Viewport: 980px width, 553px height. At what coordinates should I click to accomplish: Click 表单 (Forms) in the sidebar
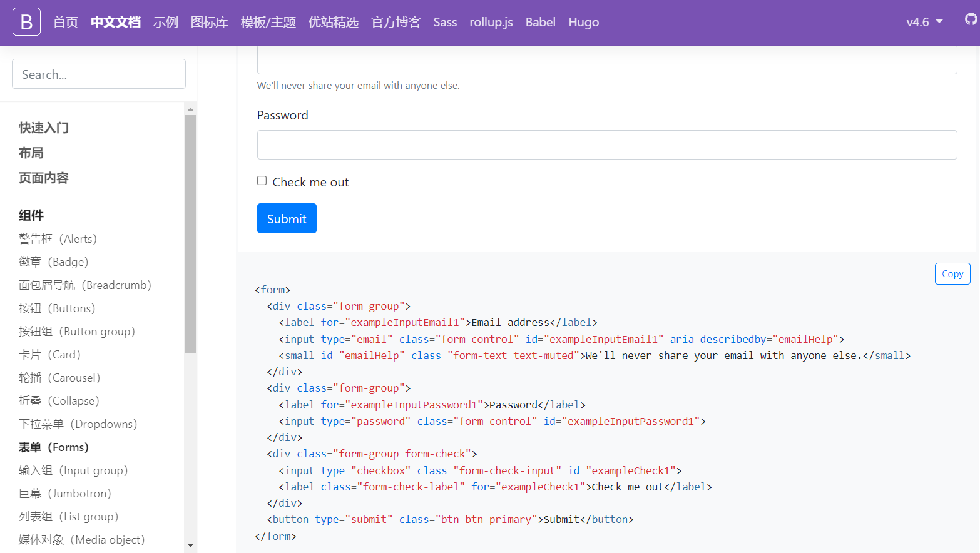coord(53,447)
